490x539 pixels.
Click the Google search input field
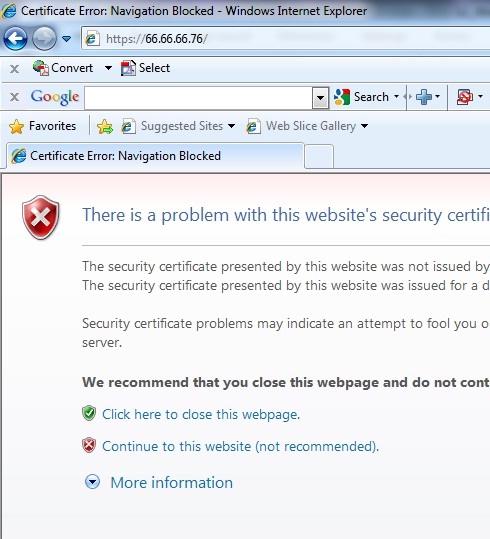click(x=198, y=98)
